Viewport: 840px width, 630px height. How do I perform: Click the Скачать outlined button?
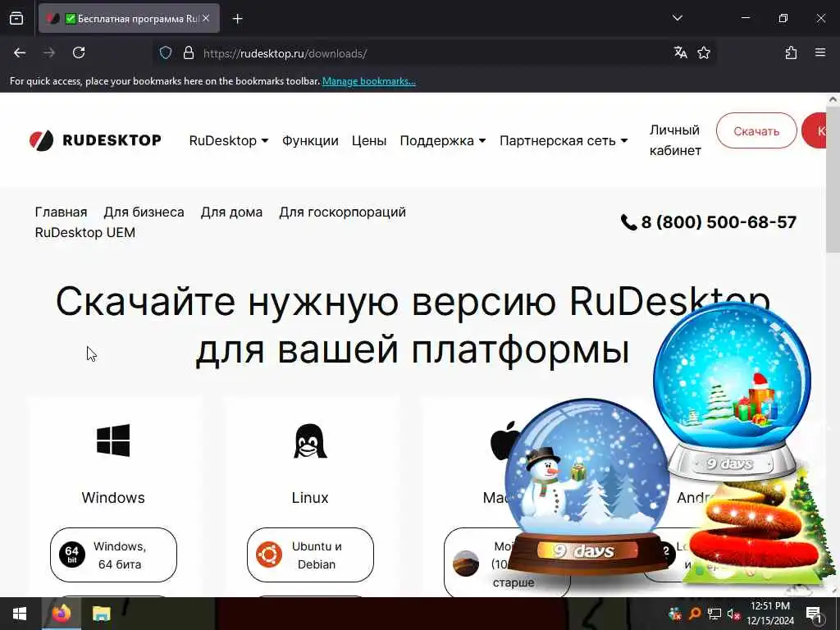(756, 130)
